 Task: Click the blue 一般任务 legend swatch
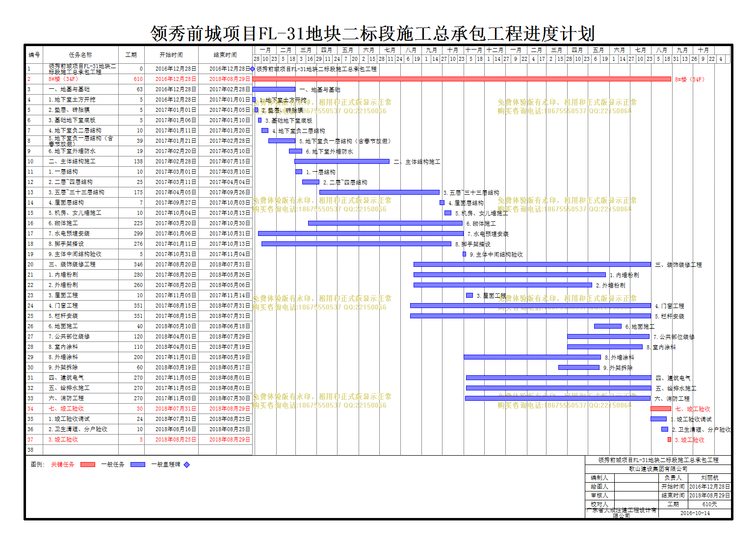coord(138,465)
